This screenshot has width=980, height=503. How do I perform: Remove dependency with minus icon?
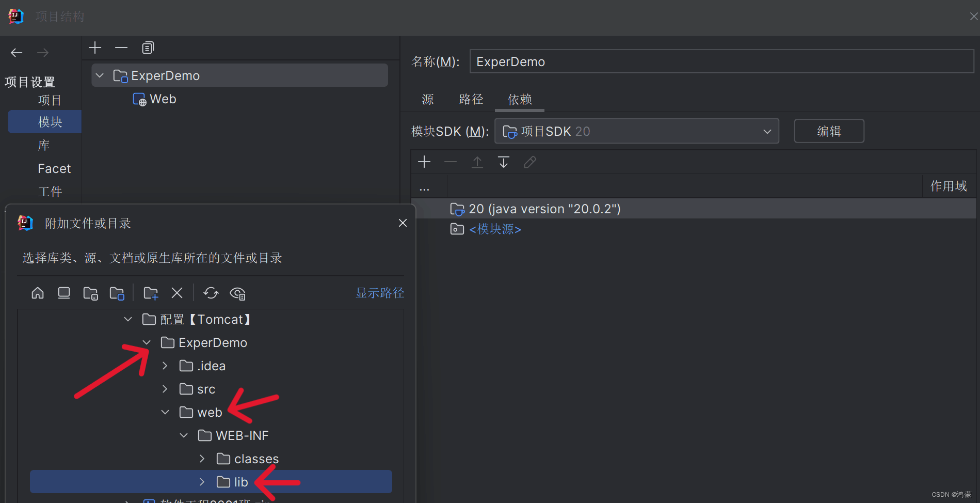451,162
